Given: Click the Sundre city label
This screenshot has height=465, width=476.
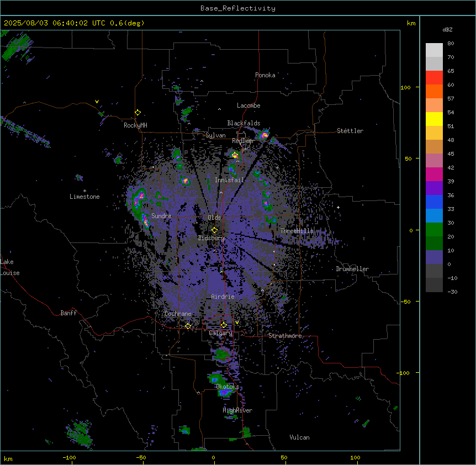Looking at the screenshot, I should (x=161, y=216).
